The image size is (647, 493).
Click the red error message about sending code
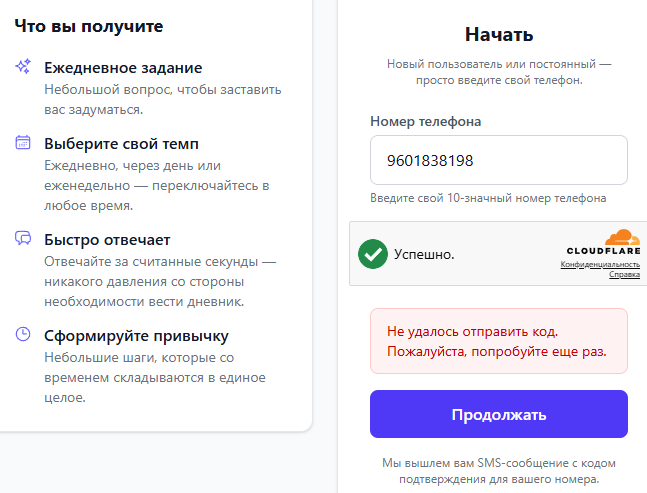498,341
